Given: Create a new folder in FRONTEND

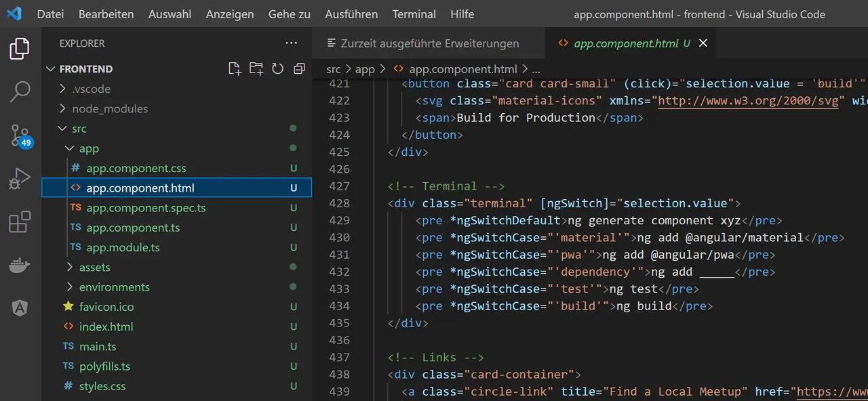Looking at the screenshot, I should click(x=256, y=68).
